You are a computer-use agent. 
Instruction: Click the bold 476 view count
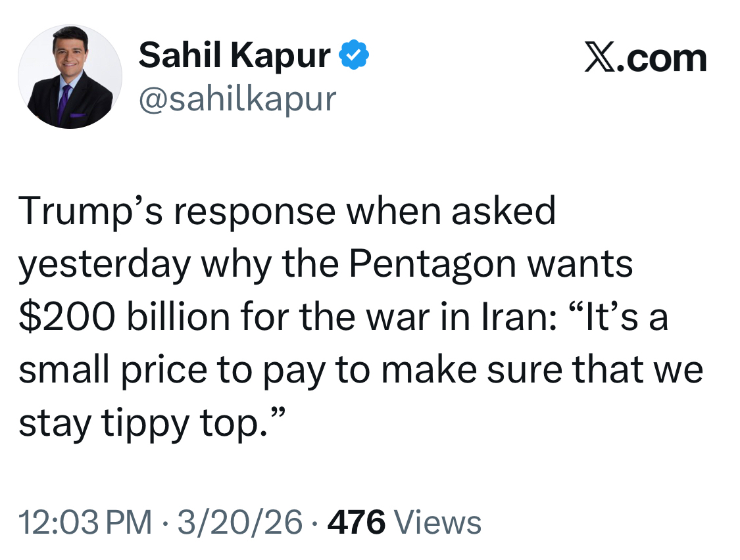356,523
